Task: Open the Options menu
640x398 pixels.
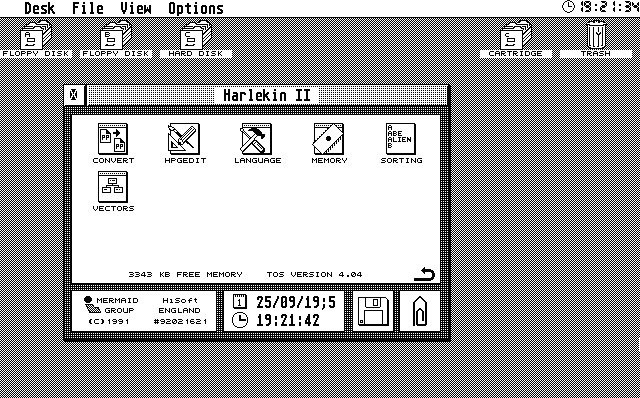Action: [196, 8]
